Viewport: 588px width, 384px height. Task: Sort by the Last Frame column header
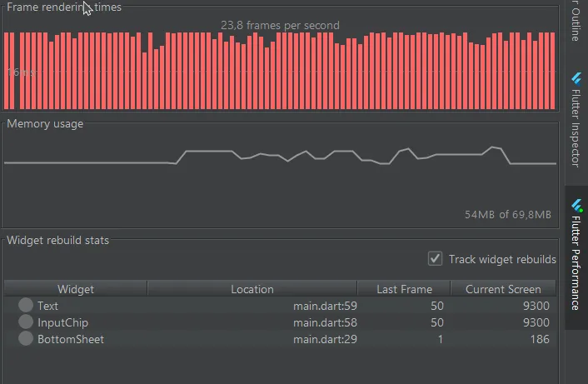click(404, 289)
